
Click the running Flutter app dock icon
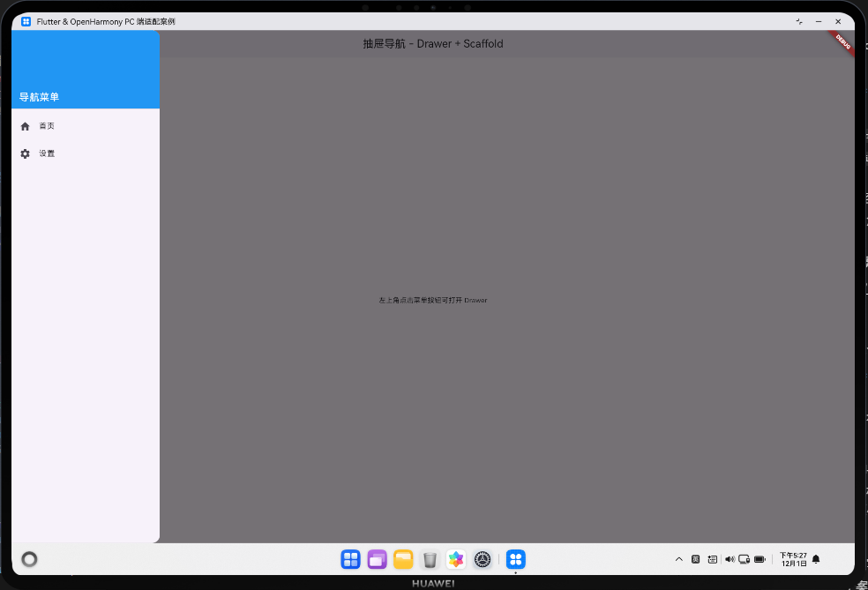tap(516, 559)
